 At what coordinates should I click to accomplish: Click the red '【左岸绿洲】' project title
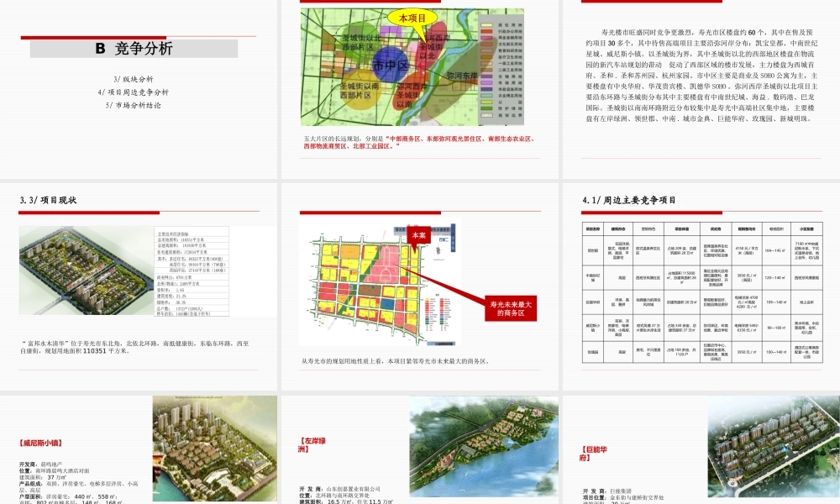[x=312, y=445]
